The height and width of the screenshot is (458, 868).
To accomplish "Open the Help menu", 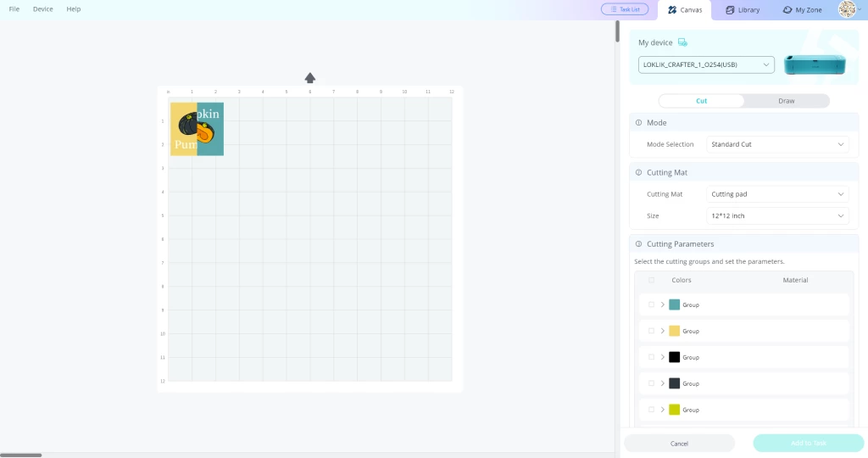I will pos(74,8).
